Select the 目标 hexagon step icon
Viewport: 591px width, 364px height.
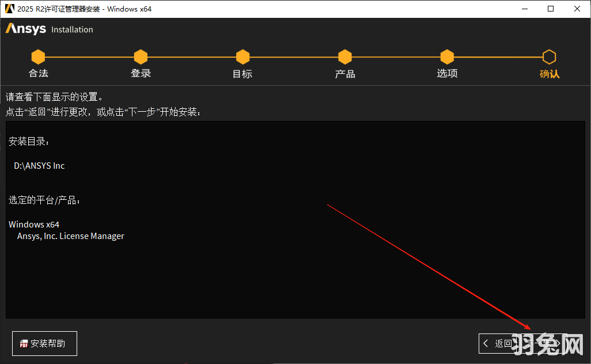pos(243,57)
